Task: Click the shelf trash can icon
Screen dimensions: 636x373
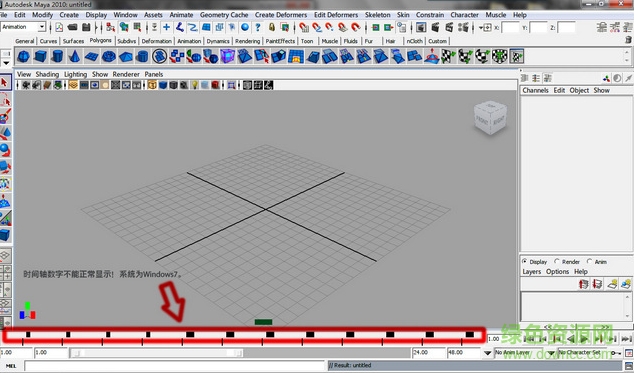Action: (628, 40)
